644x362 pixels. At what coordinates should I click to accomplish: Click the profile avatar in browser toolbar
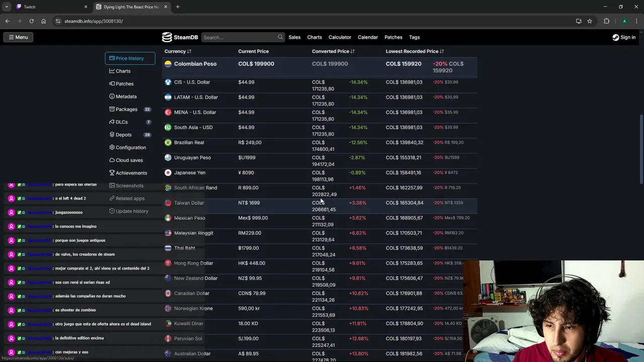pyautogui.click(x=624, y=21)
